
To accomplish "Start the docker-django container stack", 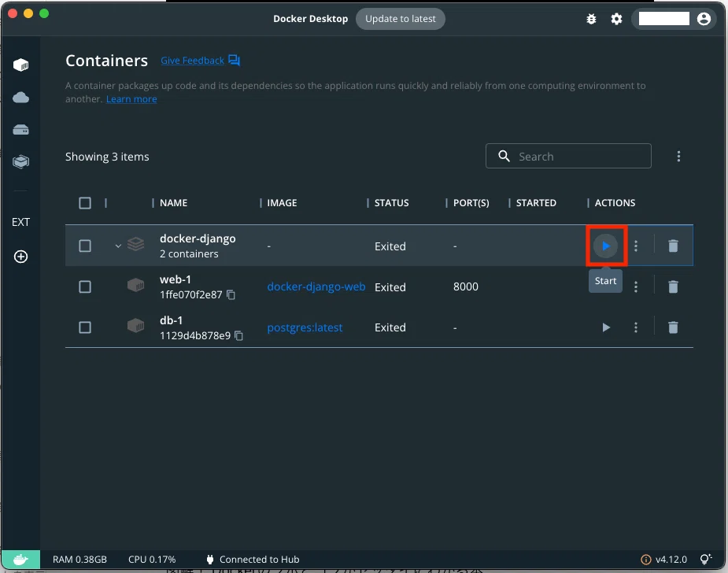I will pyautogui.click(x=606, y=246).
